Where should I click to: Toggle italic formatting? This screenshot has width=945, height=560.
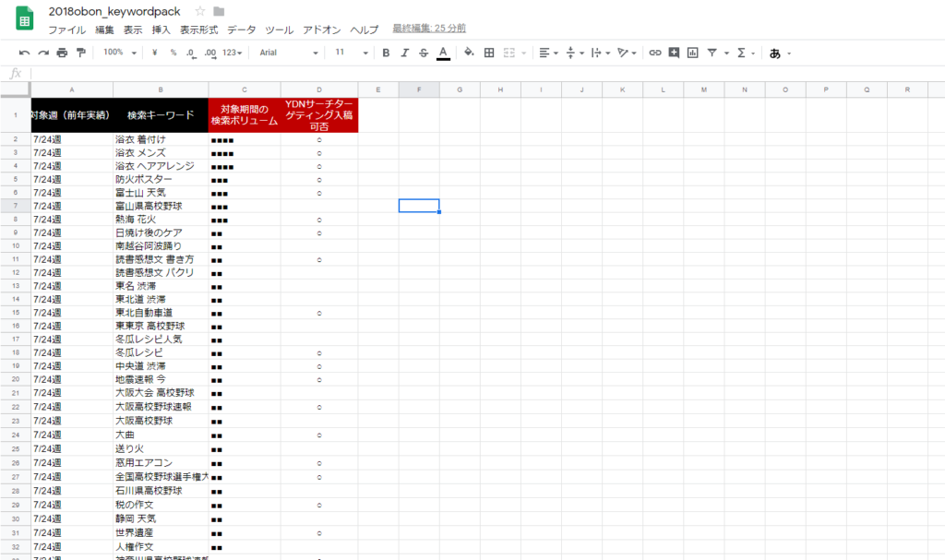(x=404, y=54)
